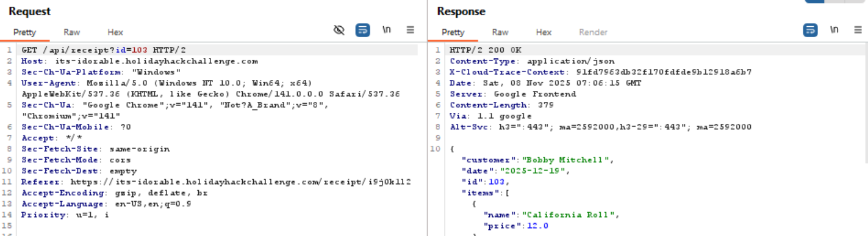Click the Sec-Ch-Ua-Mobile ?0 header
Screen dimensions: 868x236
(76, 127)
